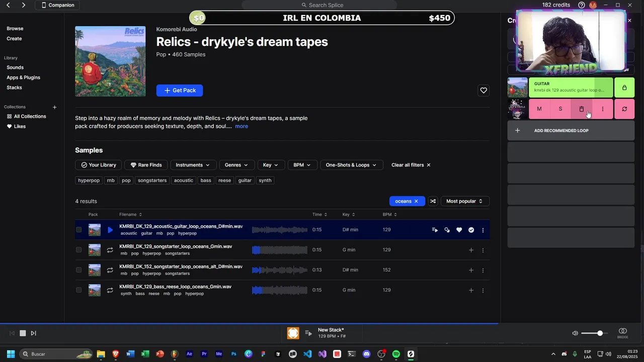Click ADD RECOMMENDED LOOP
The image size is (644, 362).
pos(571,131)
